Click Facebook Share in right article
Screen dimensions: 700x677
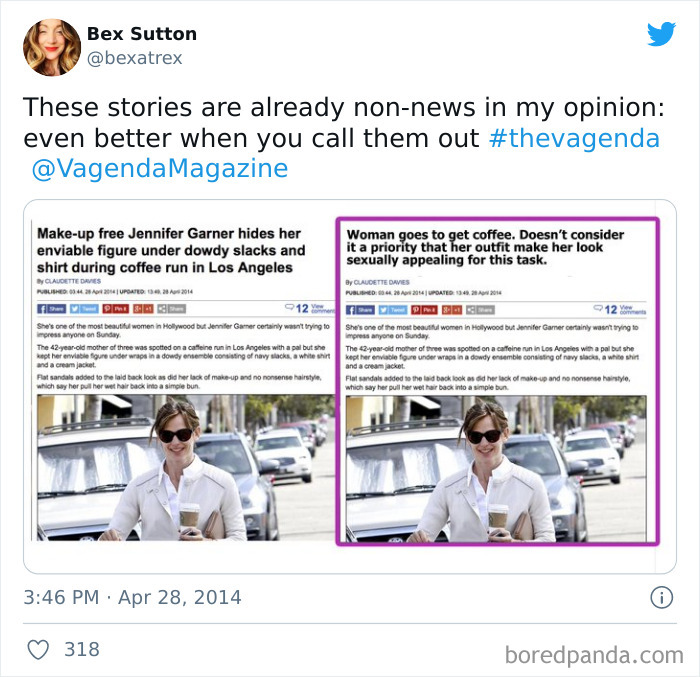[360, 310]
